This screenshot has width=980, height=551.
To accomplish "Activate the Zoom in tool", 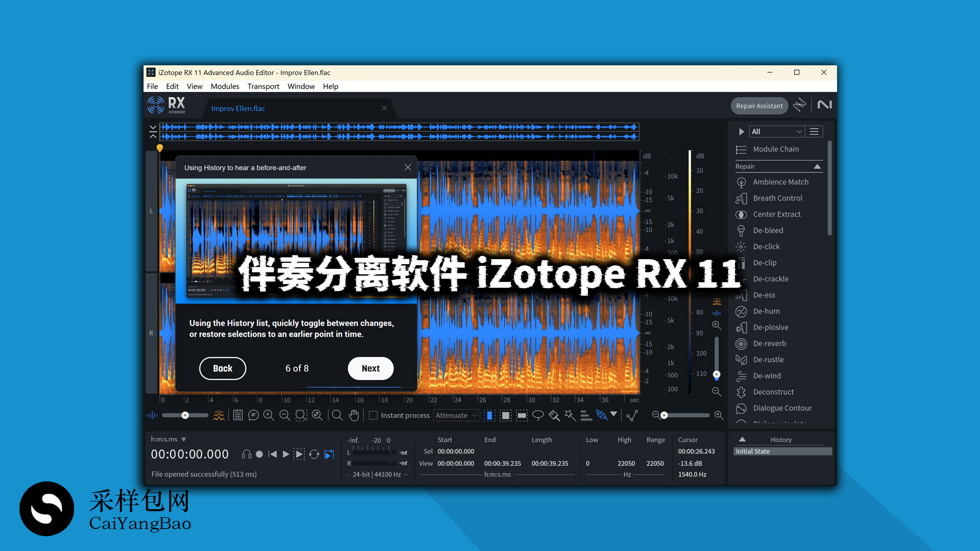I will (x=269, y=415).
